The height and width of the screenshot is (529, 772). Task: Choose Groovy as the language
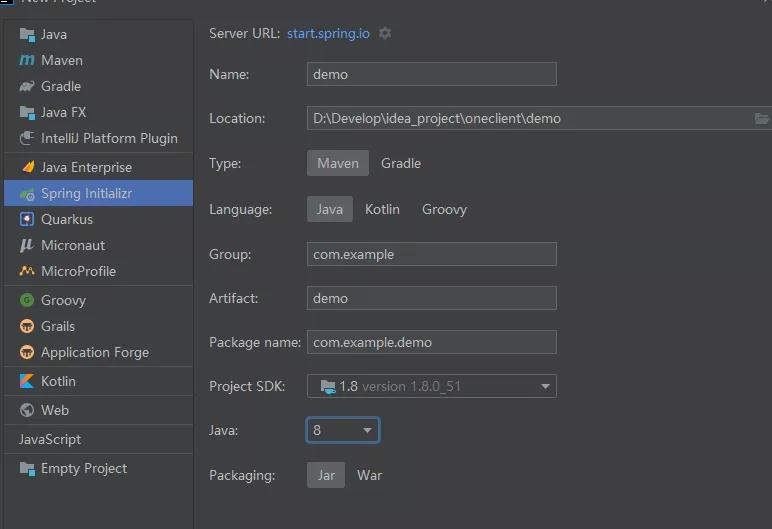(444, 209)
